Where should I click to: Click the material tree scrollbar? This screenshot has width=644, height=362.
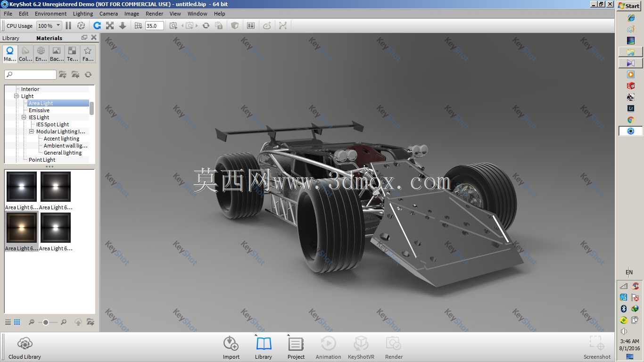[x=92, y=108]
